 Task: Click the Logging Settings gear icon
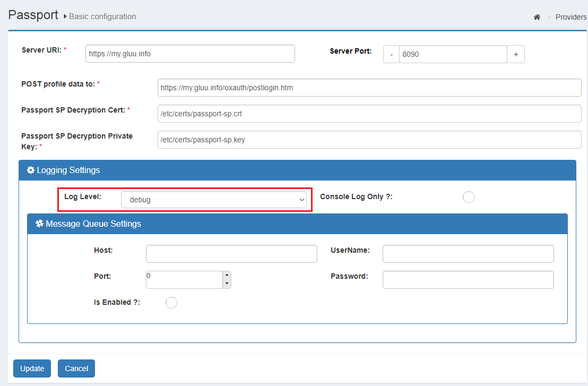click(x=31, y=170)
